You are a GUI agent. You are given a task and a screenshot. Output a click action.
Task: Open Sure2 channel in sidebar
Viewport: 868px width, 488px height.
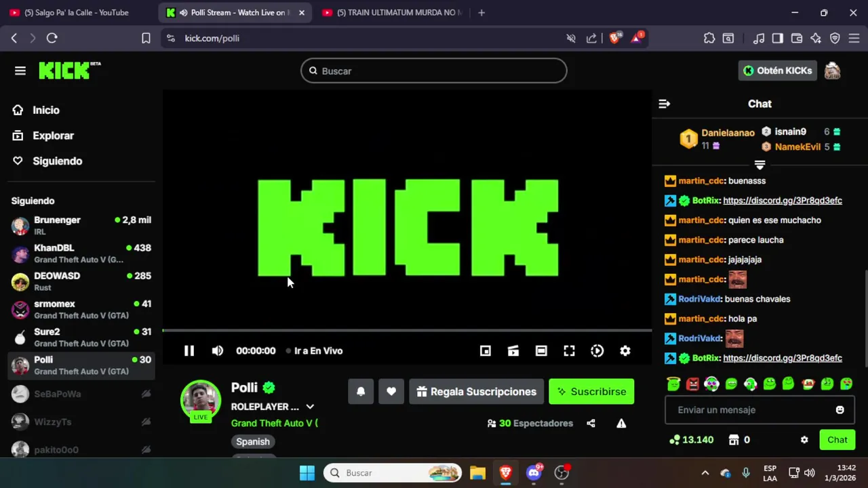(81, 338)
